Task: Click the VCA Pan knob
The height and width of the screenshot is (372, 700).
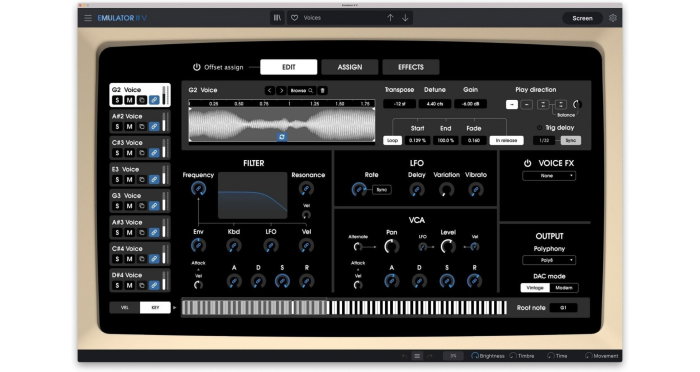Action: [392, 246]
